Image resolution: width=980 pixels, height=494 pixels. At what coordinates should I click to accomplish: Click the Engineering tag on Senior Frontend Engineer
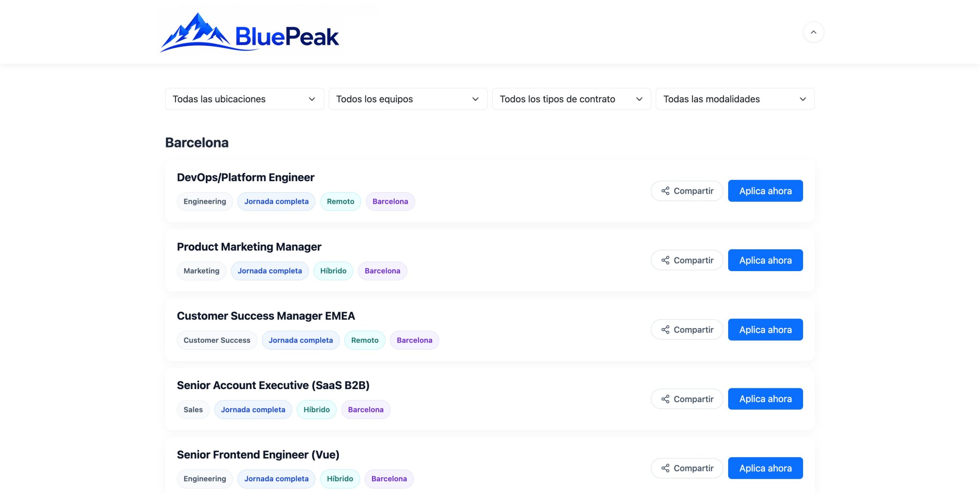tap(205, 479)
